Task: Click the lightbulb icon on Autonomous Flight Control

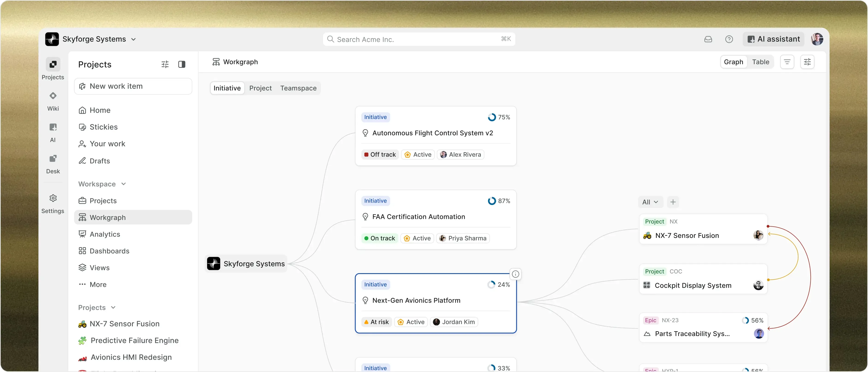Action: [365, 133]
